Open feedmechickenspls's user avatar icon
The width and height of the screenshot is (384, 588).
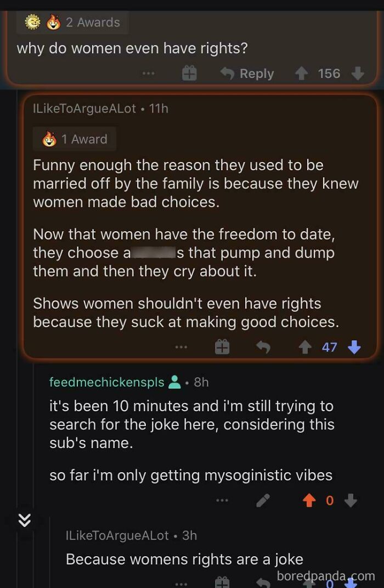[x=174, y=381]
